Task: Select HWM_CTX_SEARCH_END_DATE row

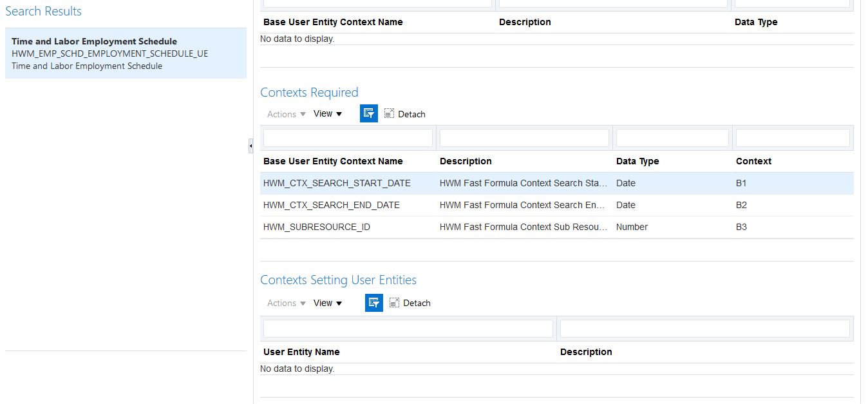Action: tap(557, 205)
